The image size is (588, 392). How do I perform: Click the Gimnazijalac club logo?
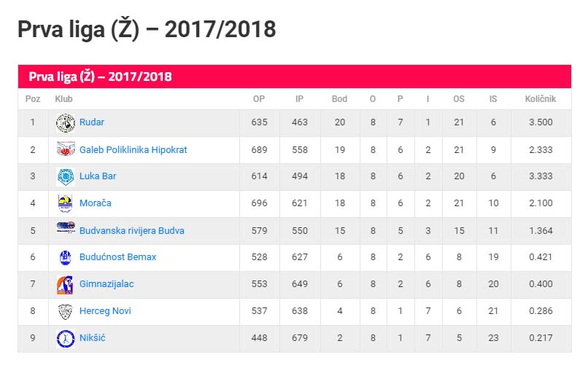tap(66, 285)
